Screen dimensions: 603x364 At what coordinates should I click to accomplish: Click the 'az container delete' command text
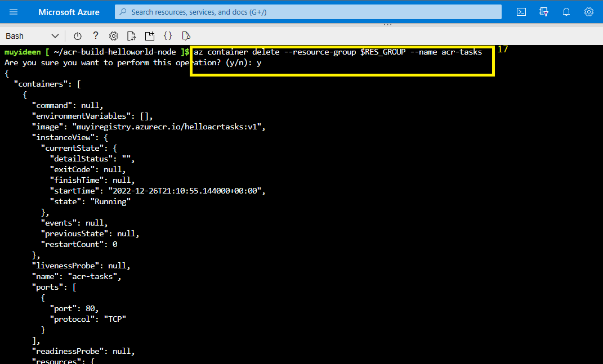[x=236, y=52]
